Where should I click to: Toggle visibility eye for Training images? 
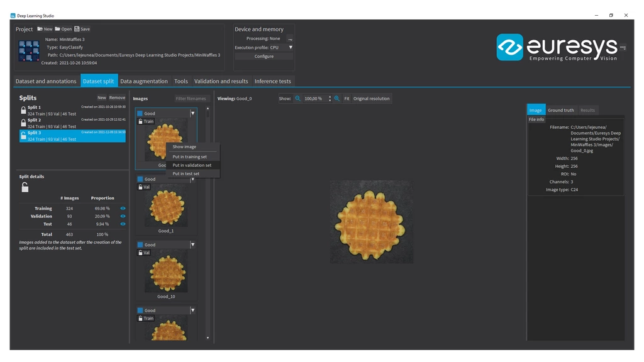123,209
